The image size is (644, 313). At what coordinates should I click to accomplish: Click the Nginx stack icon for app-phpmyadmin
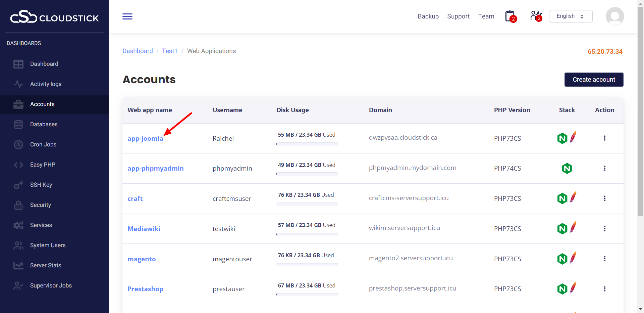[x=567, y=168]
